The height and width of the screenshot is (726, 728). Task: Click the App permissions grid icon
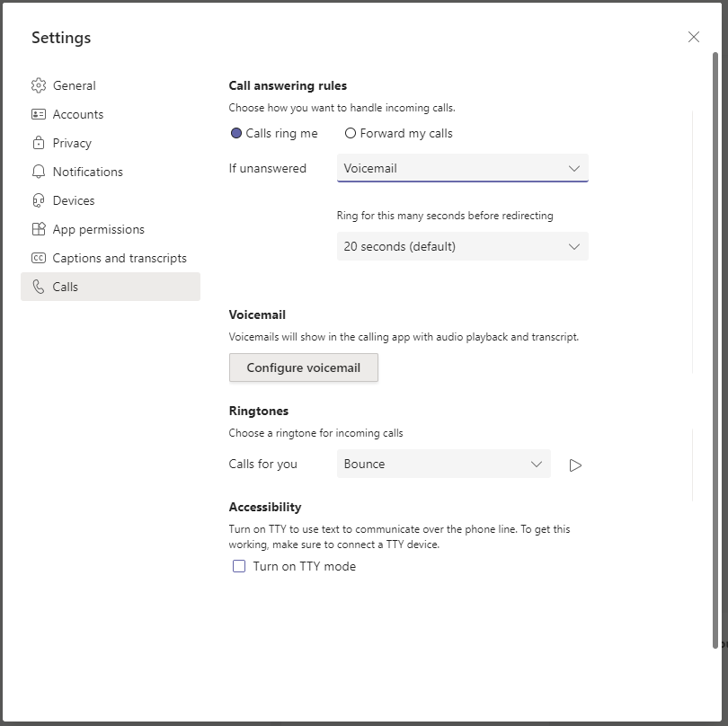[39, 229]
